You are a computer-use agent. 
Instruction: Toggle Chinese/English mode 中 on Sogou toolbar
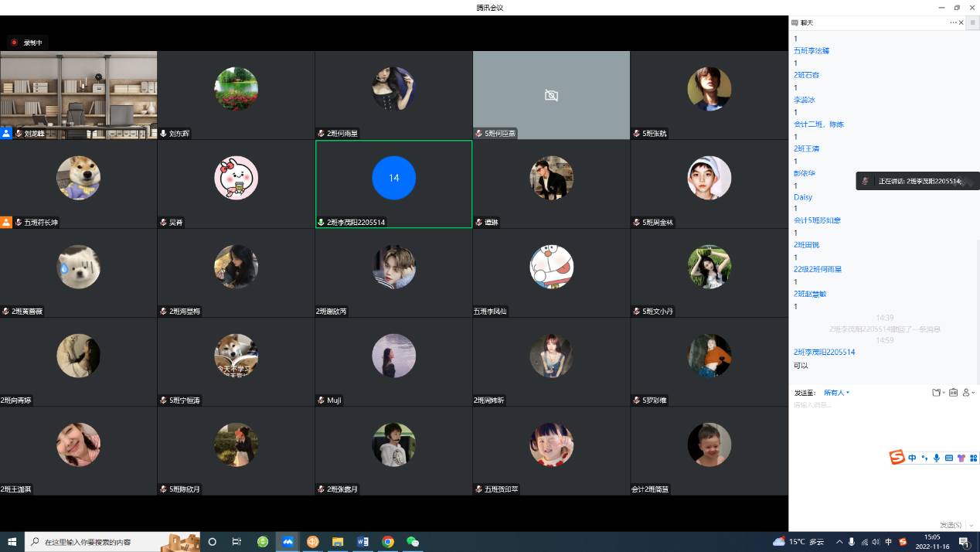coord(912,458)
